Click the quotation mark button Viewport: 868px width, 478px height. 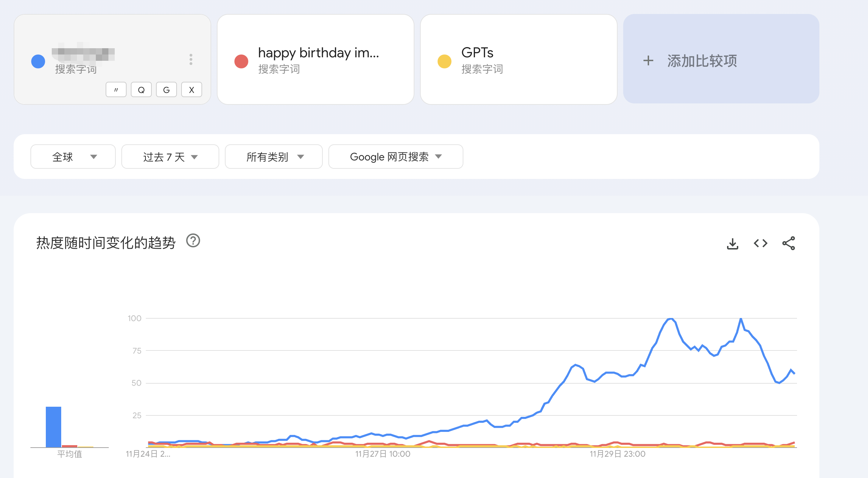116,90
